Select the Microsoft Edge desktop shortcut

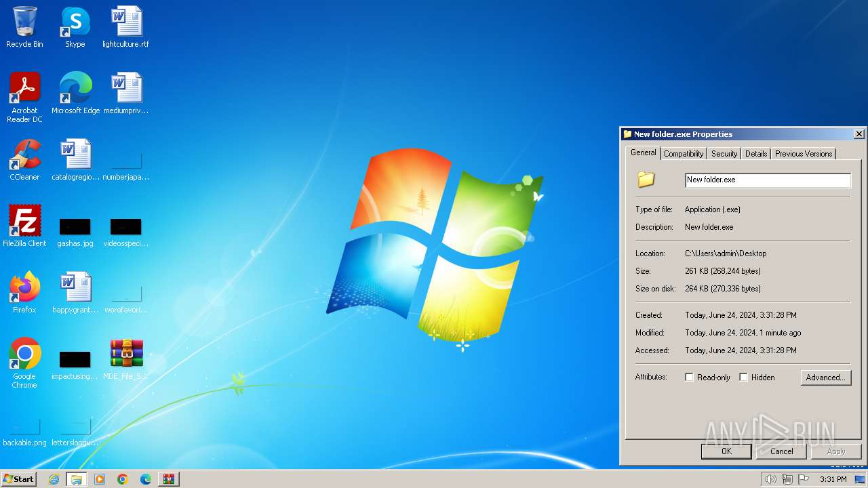75,93
